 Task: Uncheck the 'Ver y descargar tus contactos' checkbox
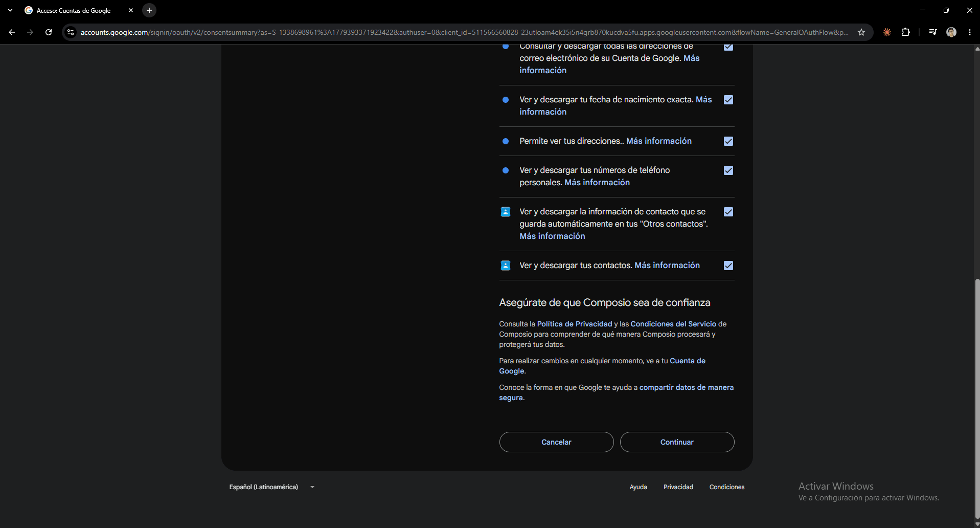[x=728, y=266]
